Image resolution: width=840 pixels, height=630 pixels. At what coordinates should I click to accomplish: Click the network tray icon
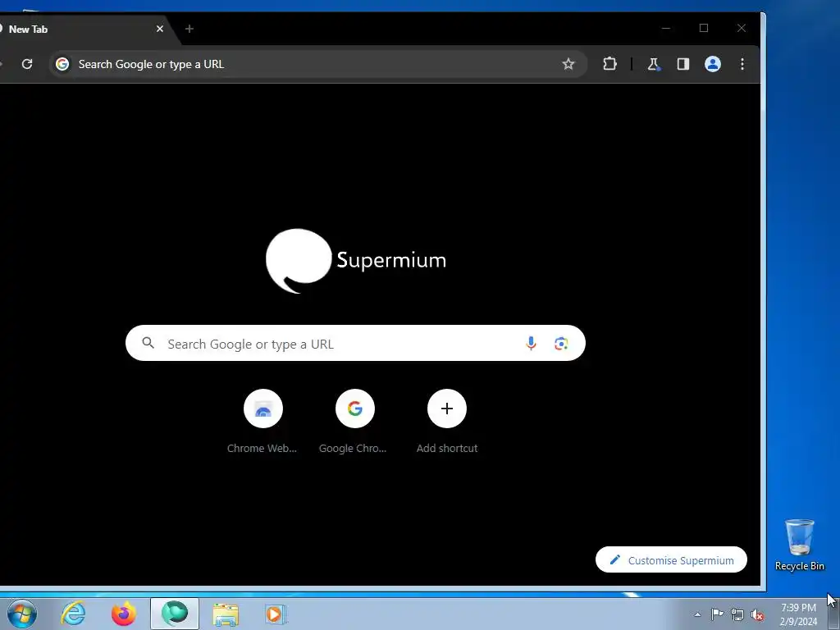[x=737, y=615]
